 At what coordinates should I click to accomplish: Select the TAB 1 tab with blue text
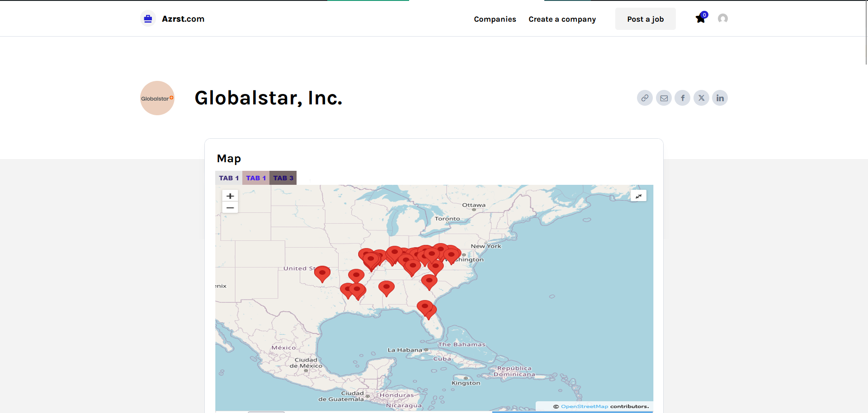coord(256,178)
